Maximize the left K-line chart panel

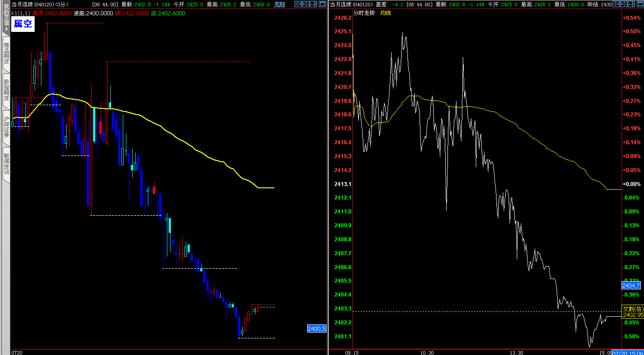pos(322,4)
